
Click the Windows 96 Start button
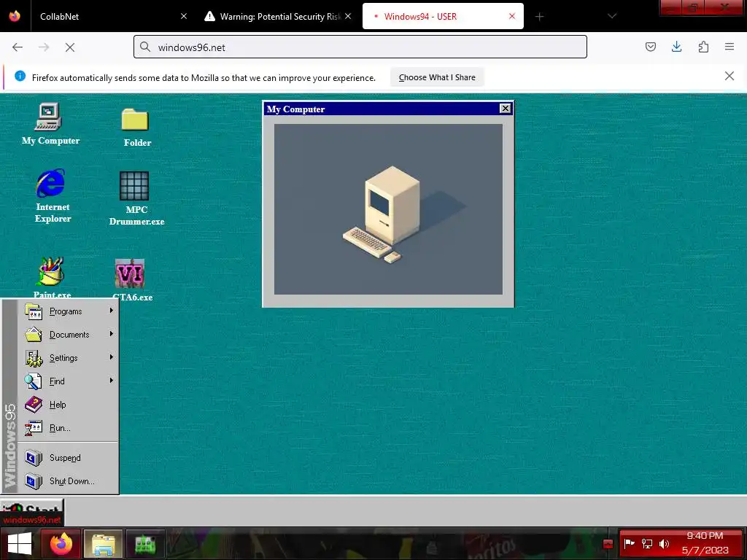pyautogui.click(x=32, y=511)
